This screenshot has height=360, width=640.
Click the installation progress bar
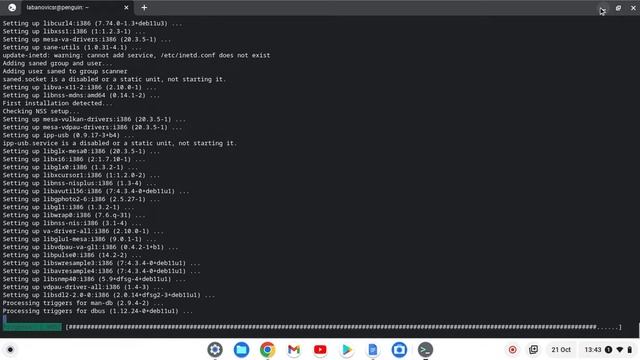pyautogui.click(x=343, y=327)
